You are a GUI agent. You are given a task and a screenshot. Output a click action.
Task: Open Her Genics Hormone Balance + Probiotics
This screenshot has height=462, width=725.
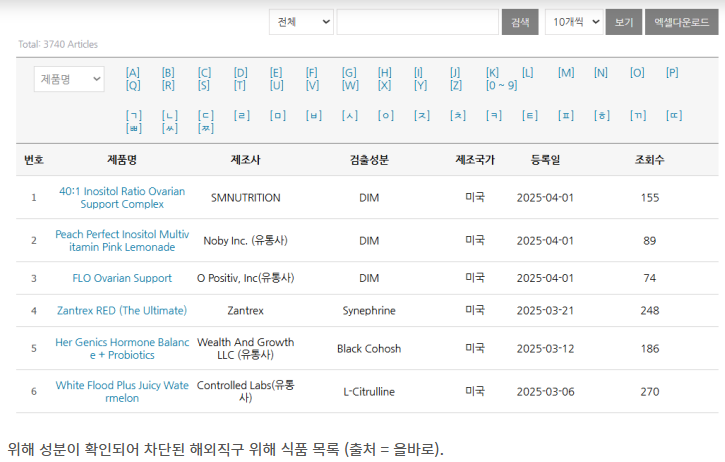tap(122, 348)
